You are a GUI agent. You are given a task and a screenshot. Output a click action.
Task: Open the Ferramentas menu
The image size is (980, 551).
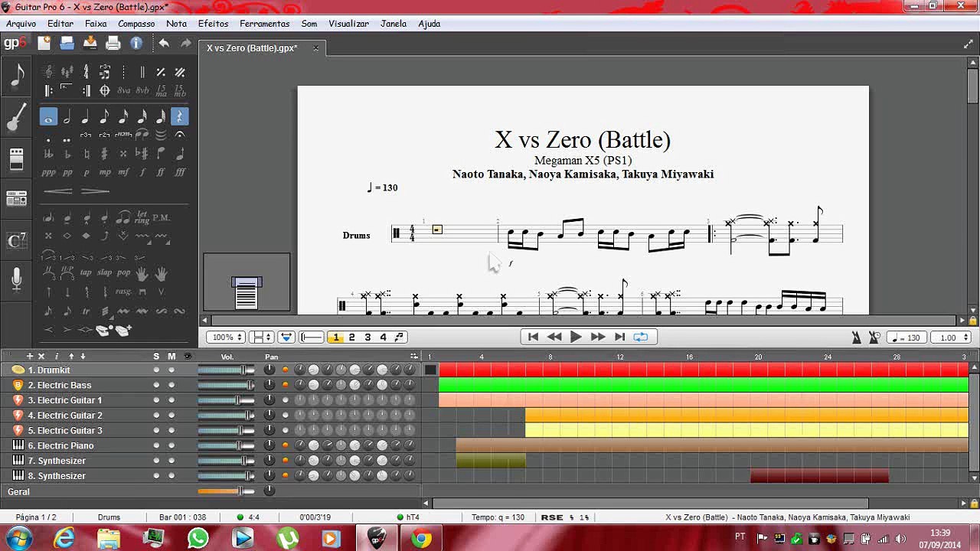pyautogui.click(x=264, y=24)
